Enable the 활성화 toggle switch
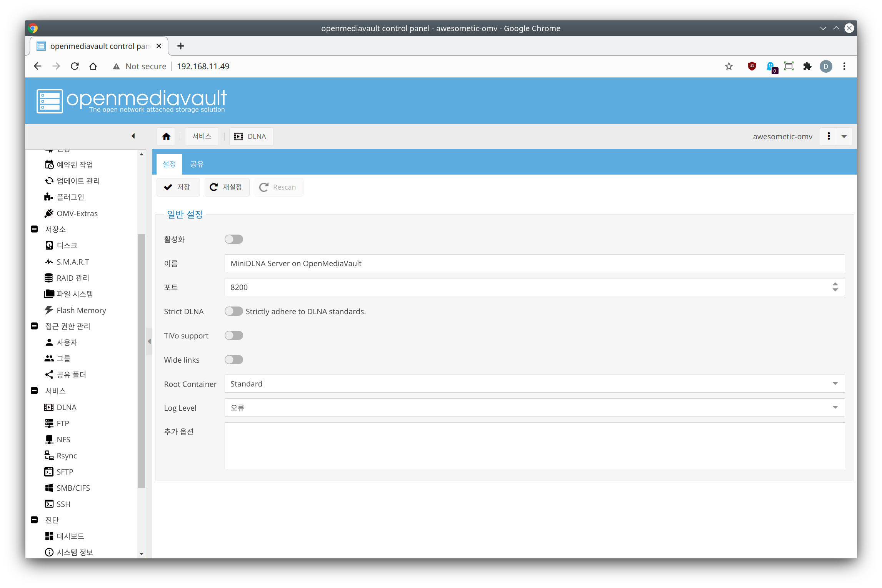Image resolution: width=882 pixels, height=588 pixels. pyautogui.click(x=234, y=239)
